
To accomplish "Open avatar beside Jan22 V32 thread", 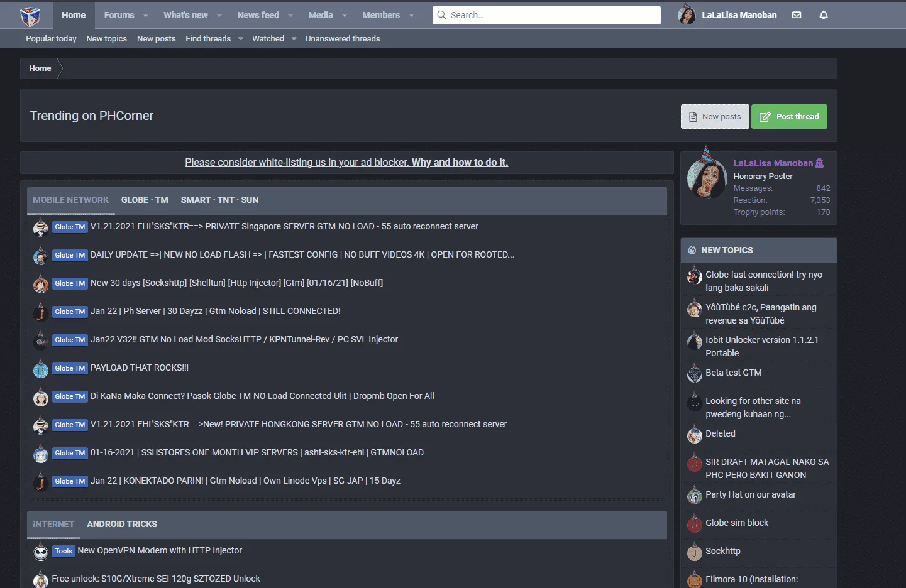I will (x=41, y=340).
